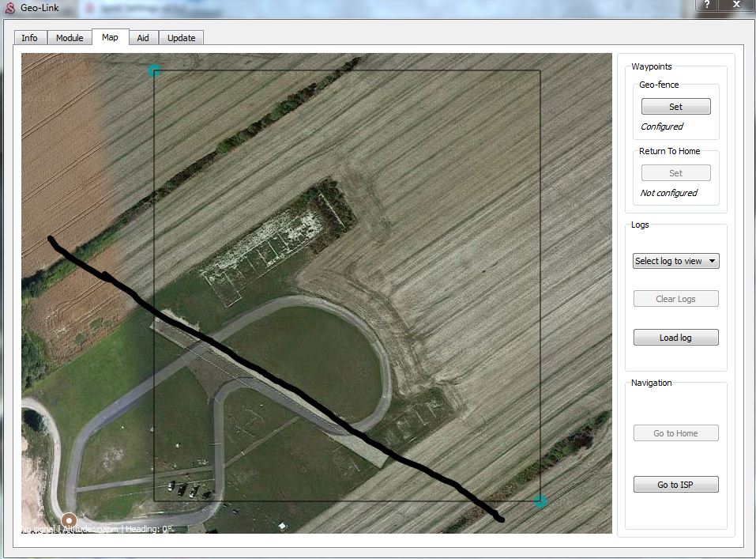Click the top-left geo-fence corner marker

155,71
